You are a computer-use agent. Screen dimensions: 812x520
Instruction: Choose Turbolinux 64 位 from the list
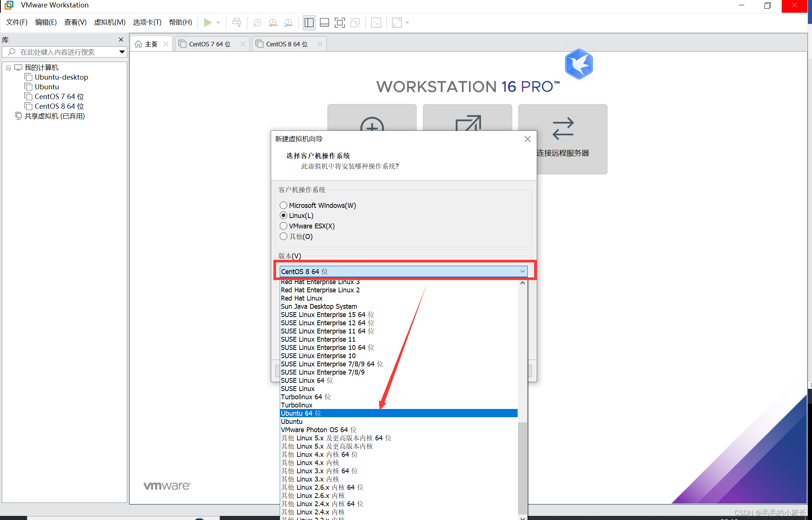(x=399, y=397)
